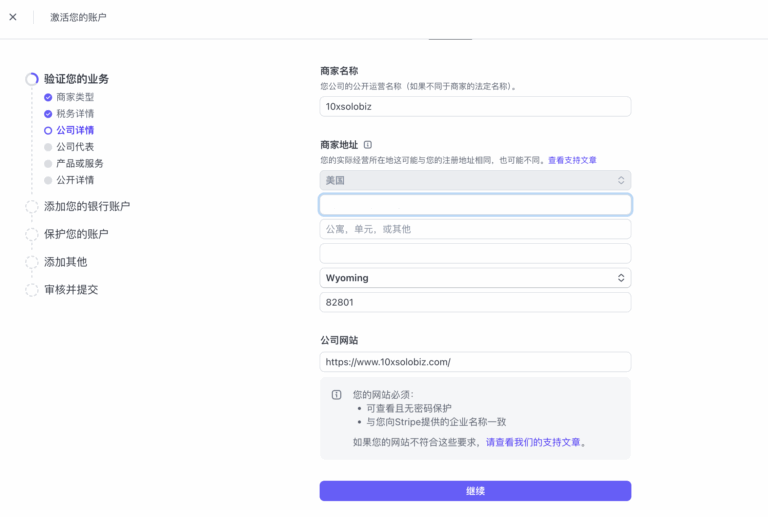768x517 pixels.
Task: Open the 查看支持文章 link
Action: pos(572,160)
